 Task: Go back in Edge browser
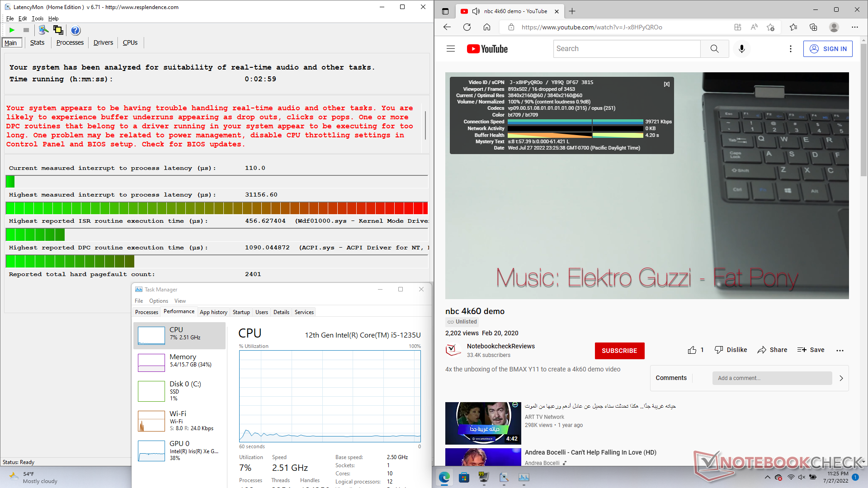coord(447,27)
